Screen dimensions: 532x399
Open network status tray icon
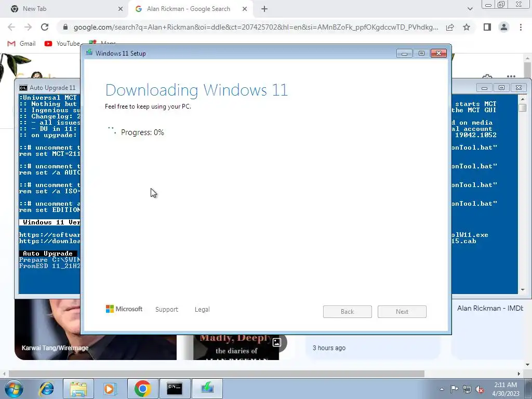[x=467, y=389]
